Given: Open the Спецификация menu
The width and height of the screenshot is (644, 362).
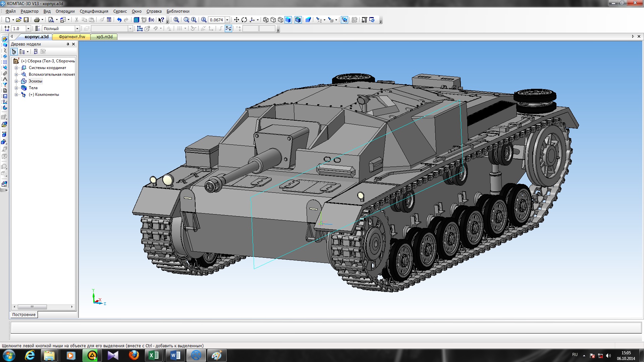Looking at the screenshot, I should (x=94, y=11).
